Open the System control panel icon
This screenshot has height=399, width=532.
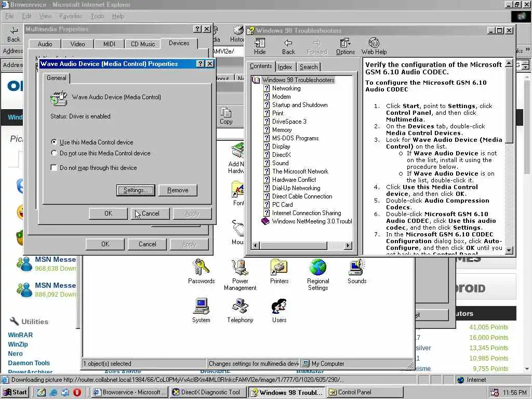(x=201, y=311)
